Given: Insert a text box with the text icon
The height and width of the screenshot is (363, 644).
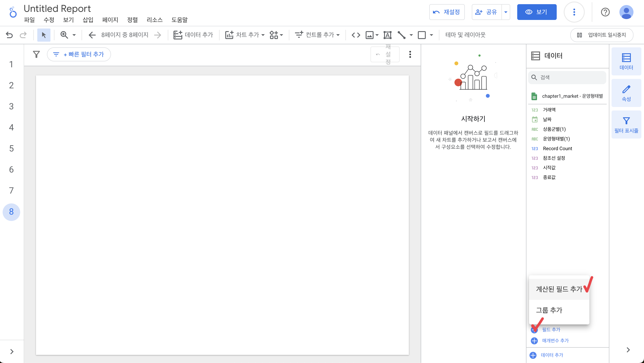Looking at the screenshot, I should tap(387, 35).
